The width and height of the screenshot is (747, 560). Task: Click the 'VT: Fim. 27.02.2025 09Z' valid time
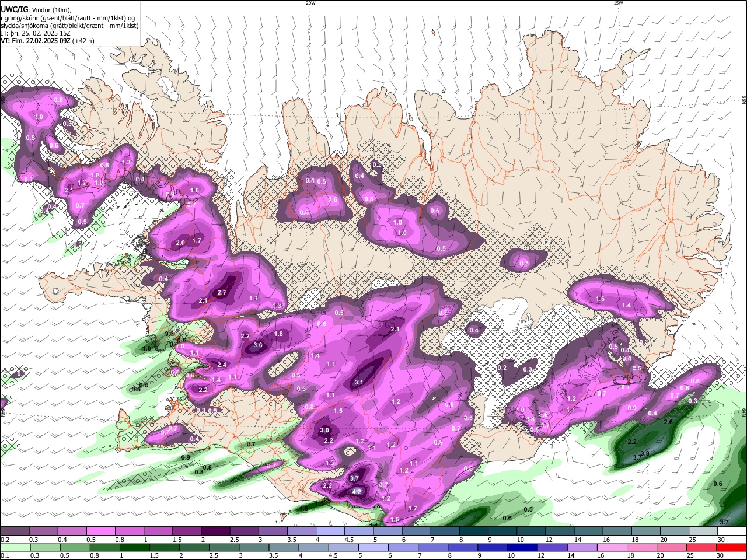point(35,41)
